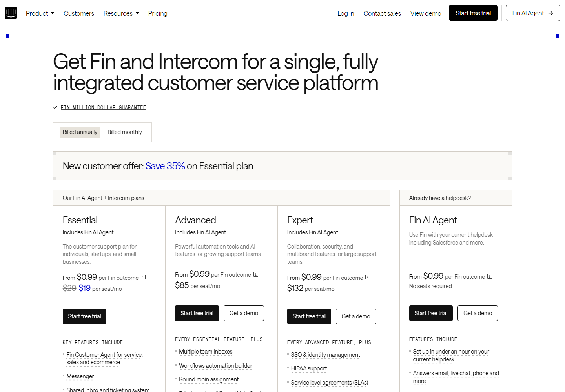This screenshot has height=392, width=565.
Task: Click the discounted $19 per seat price
Action: (x=84, y=288)
